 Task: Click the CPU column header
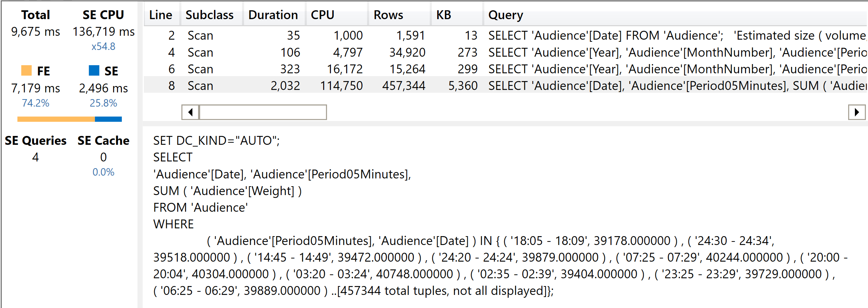[322, 15]
